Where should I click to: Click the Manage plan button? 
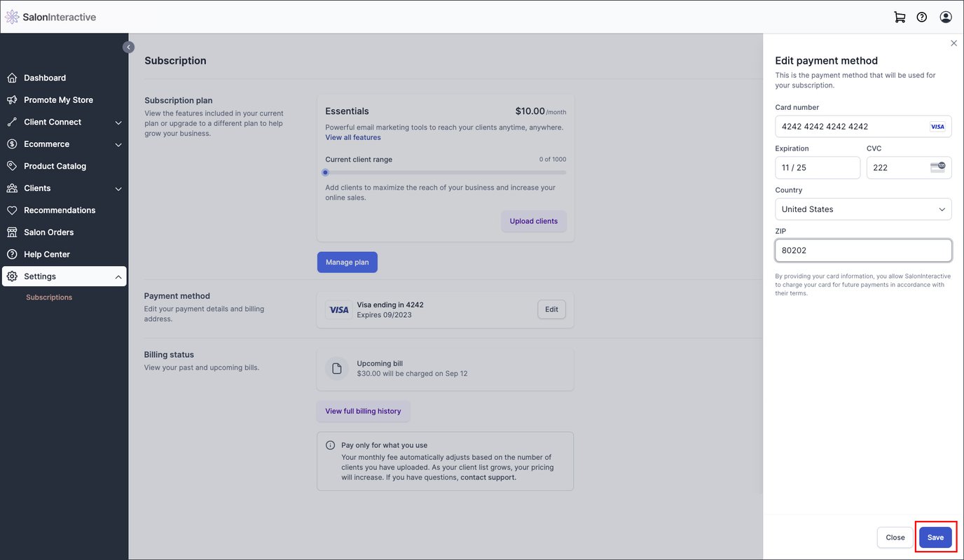click(x=347, y=262)
